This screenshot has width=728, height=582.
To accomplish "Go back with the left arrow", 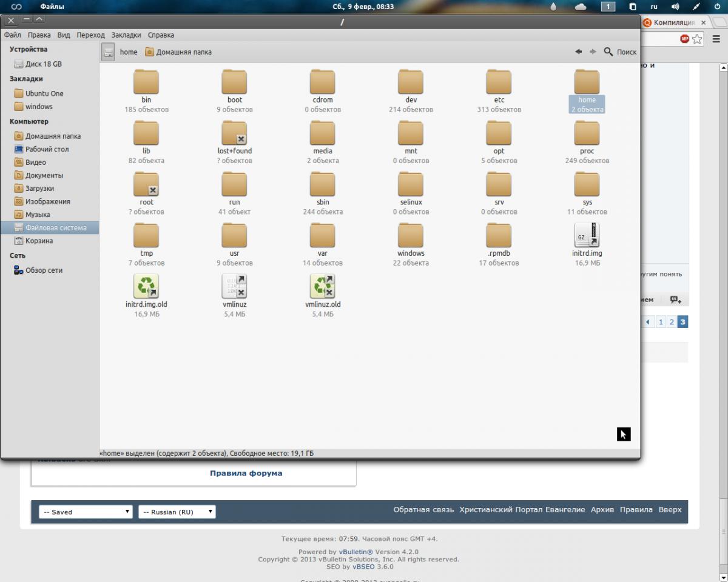I will click(x=579, y=52).
